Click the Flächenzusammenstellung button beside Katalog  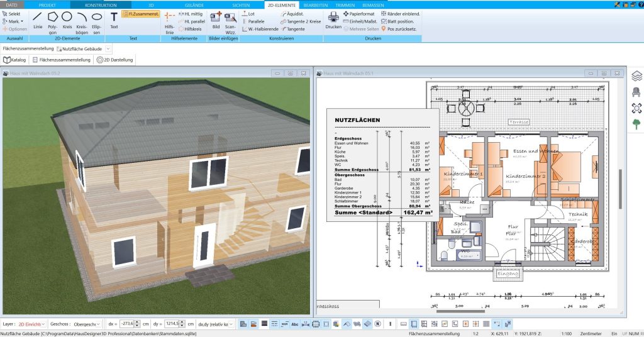point(61,60)
